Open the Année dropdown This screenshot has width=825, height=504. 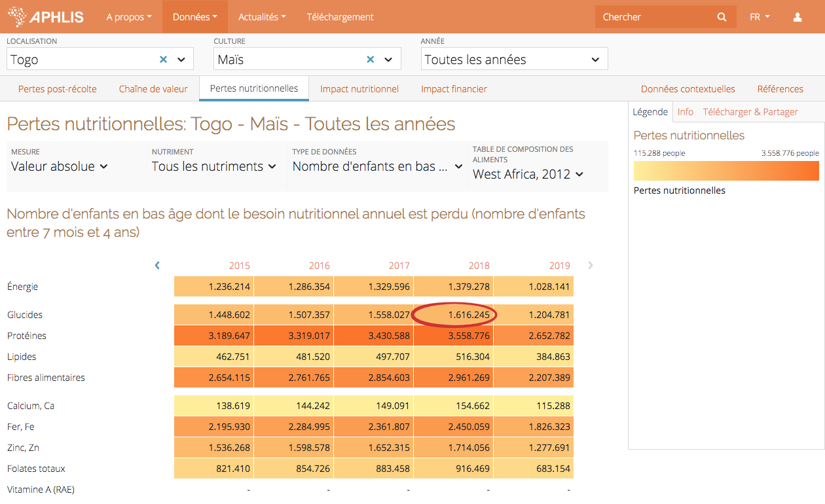coord(514,60)
